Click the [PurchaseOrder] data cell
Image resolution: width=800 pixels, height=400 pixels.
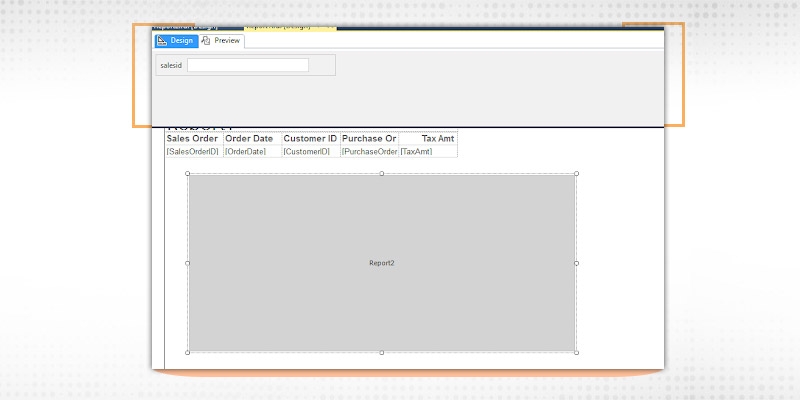pyautogui.click(x=369, y=151)
